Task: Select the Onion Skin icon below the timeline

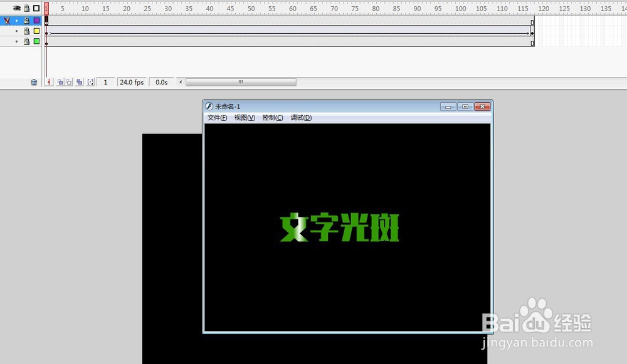Action: pyautogui.click(x=60, y=82)
